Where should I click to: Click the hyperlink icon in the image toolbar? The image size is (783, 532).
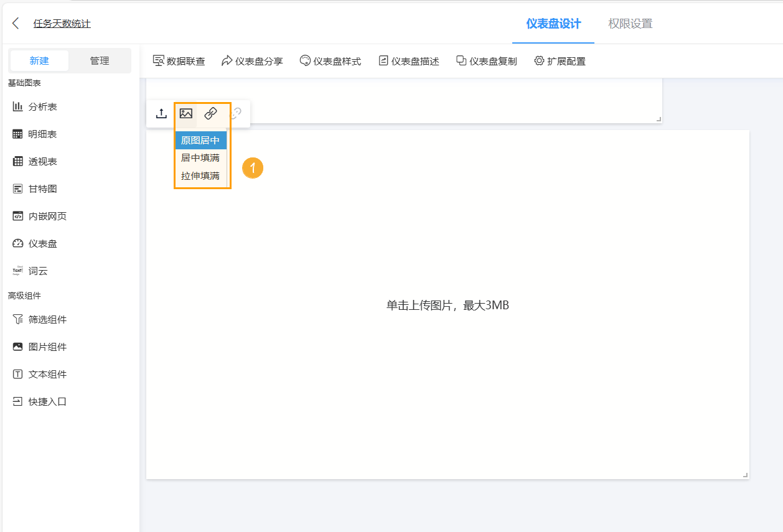pos(210,113)
